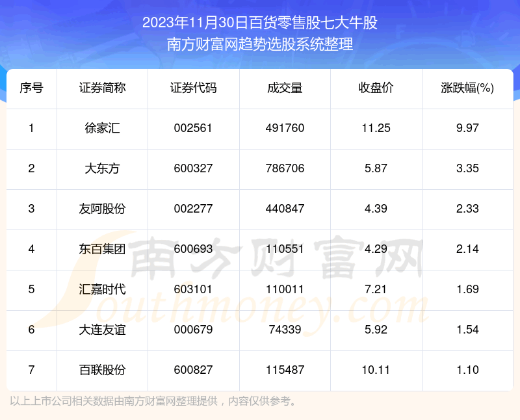This screenshot has width=520, height=420.
Task: Click stock name 友阿股份
Action: [102, 209]
